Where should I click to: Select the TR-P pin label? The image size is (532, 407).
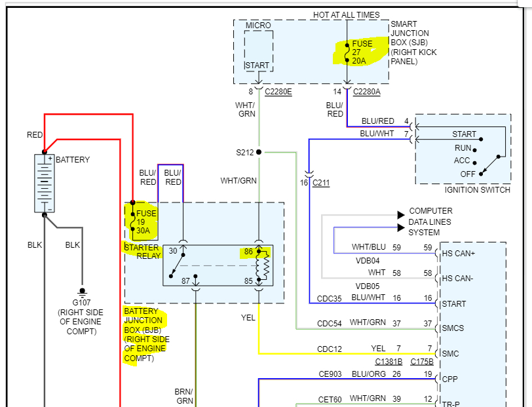451,404
